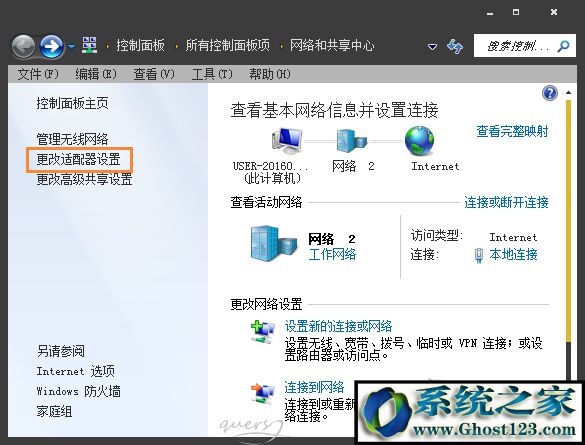Click the vertical scrollbar thumb
Viewport: 585px width, 445px height.
pos(568,221)
